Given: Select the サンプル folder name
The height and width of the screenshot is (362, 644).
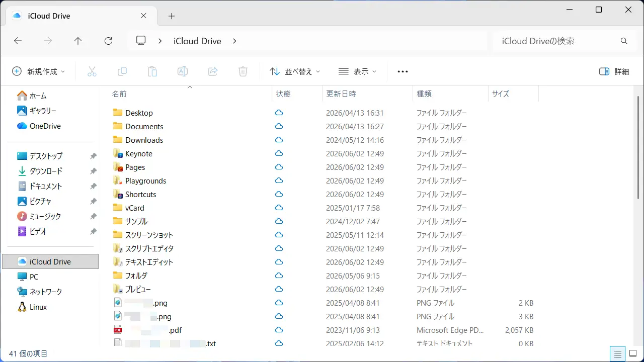Looking at the screenshot, I should tap(136, 221).
